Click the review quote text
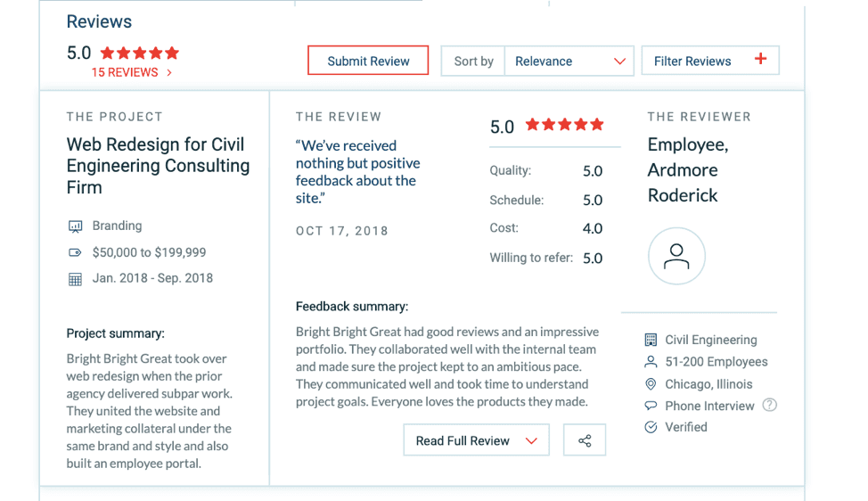 pyautogui.click(x=357, y=172)
